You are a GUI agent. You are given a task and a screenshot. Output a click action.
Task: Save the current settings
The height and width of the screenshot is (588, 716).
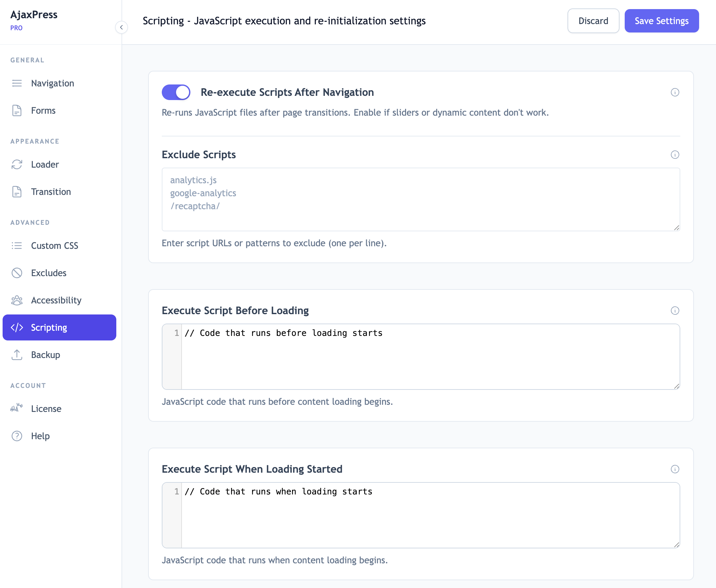661,21
